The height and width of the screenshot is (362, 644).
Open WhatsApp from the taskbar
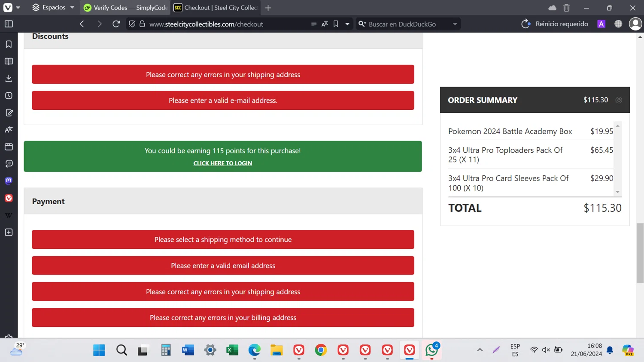(x=431, y=350)
